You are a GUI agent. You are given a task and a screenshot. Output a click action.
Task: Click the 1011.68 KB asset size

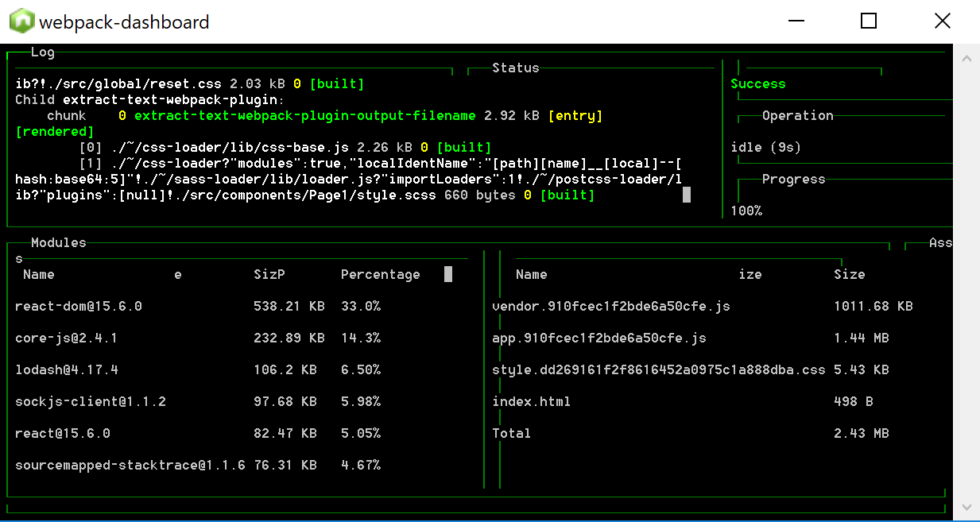tap(873, 307)
